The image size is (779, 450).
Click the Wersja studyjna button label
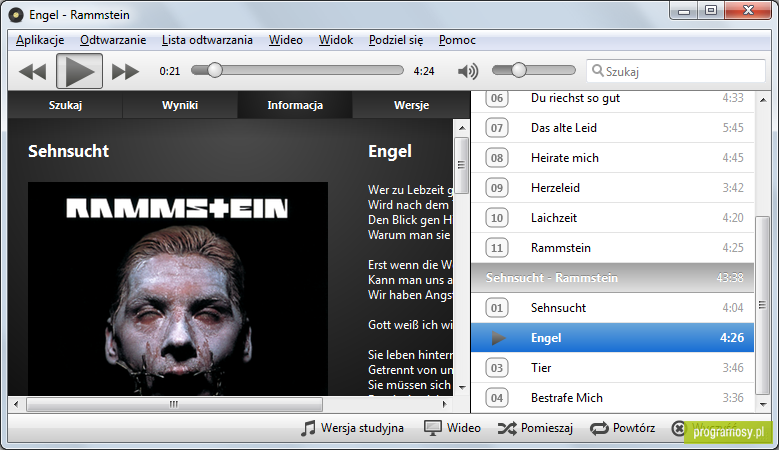coord(362,428)
